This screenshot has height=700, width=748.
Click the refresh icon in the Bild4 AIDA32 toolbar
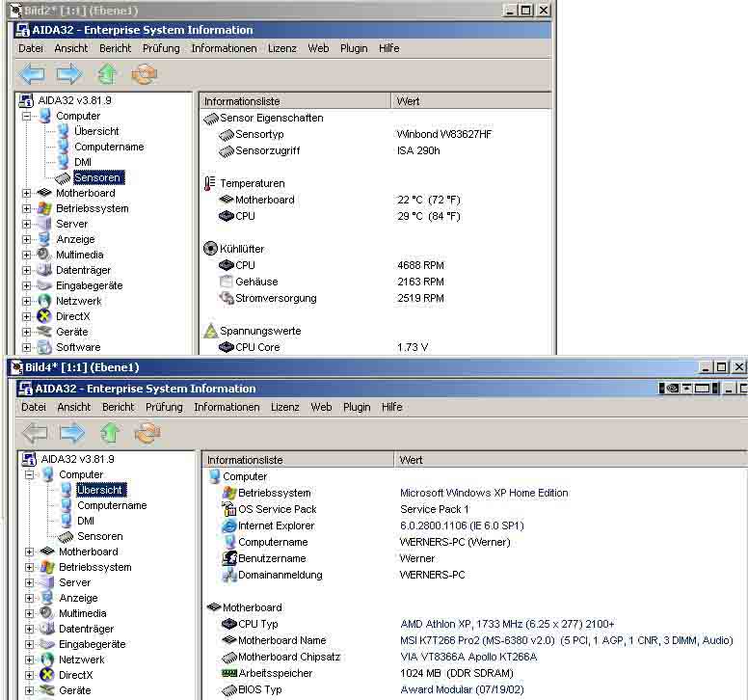[147, 433]
